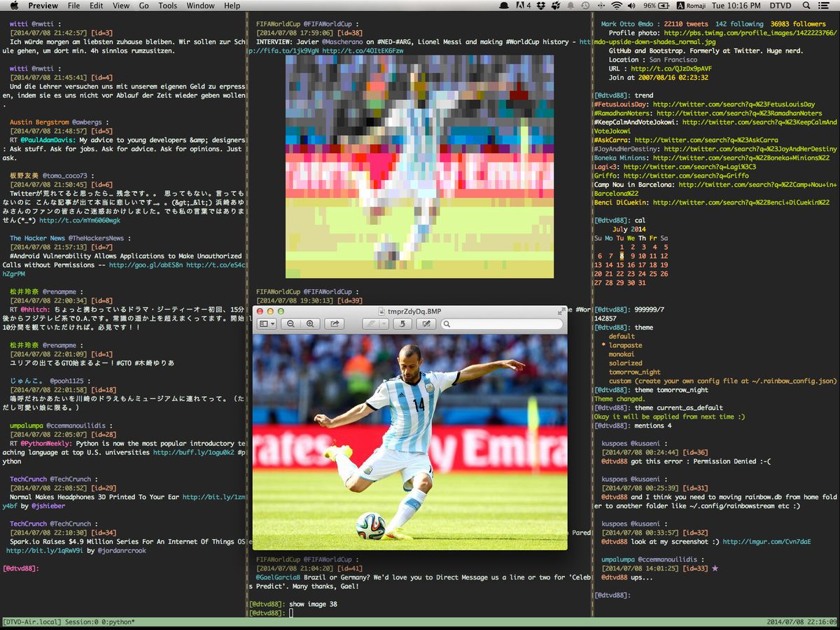
Task: Click the imgur.com/Cvn7daE screenshot link
Action: [766, 541]
